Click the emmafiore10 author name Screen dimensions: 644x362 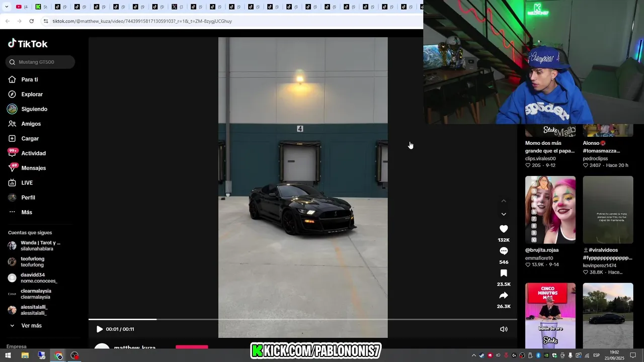[x=539, y=258]
